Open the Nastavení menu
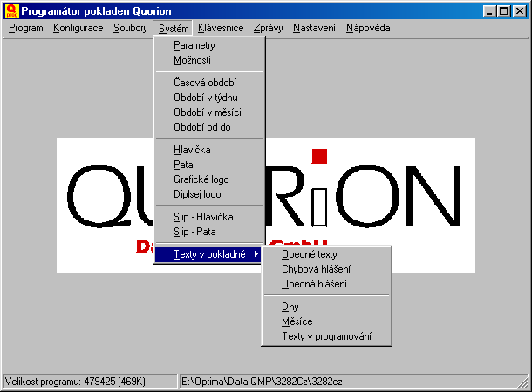Viewport: 532px width, 392px height. coord(314,28)
